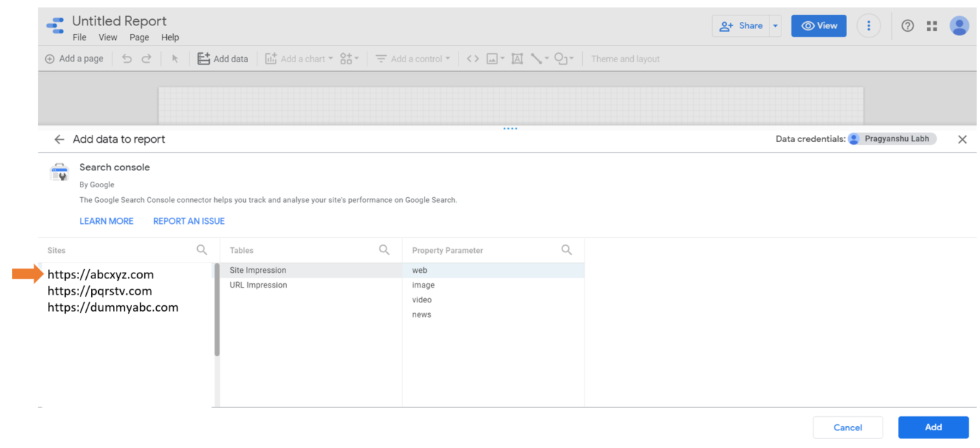Click the Search console connector icon

point(59,172)
